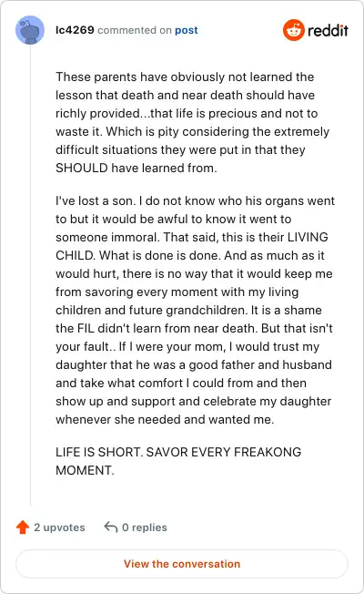Click the reply arrow icon

pyautogui.click(x=111, y=527)
